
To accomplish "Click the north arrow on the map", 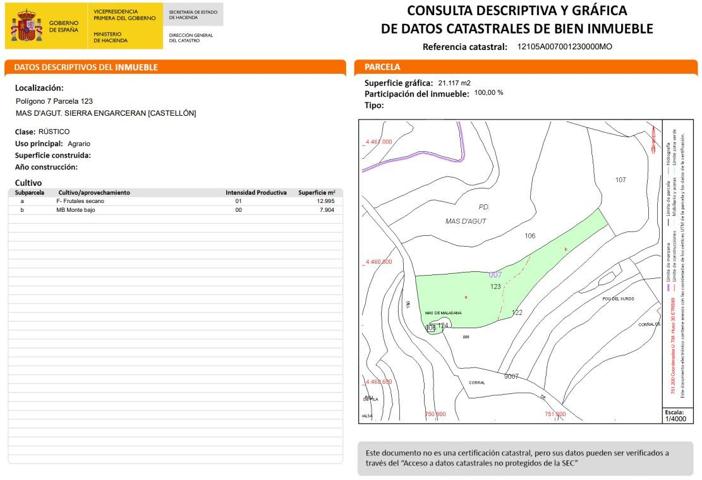I will 654,138.
